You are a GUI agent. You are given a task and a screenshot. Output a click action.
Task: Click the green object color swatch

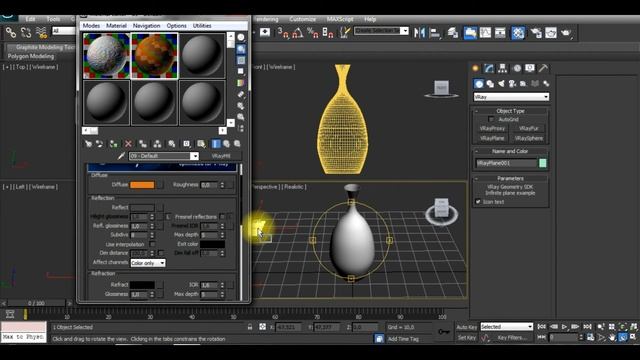[x=543, y=163]
